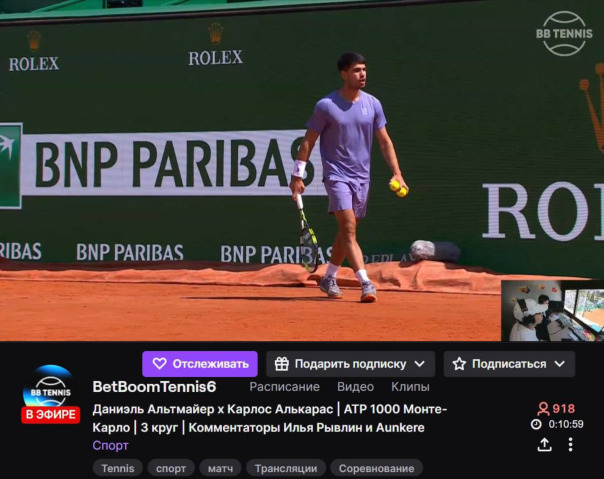Select the матч tag
Image resolution: width=604 pixels, height=479 pixels.
pos(220,468)
